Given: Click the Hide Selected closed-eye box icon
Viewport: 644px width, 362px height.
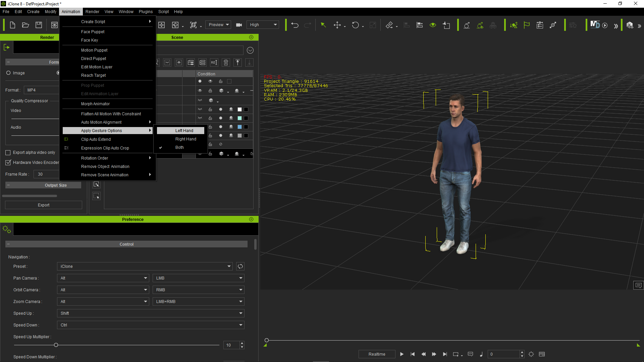Looking at the screenshot, I should coord(167,63).
